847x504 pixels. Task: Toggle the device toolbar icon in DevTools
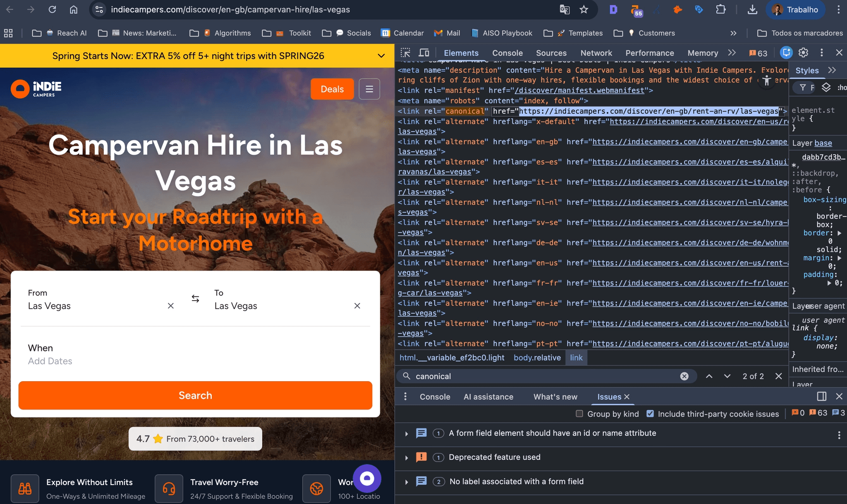(424, 53)
